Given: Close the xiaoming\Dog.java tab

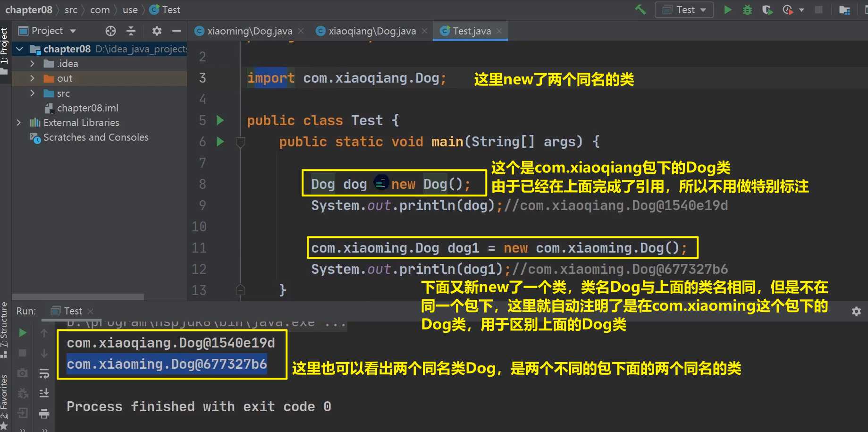Looking at the screenshot, I should [301, 31].
